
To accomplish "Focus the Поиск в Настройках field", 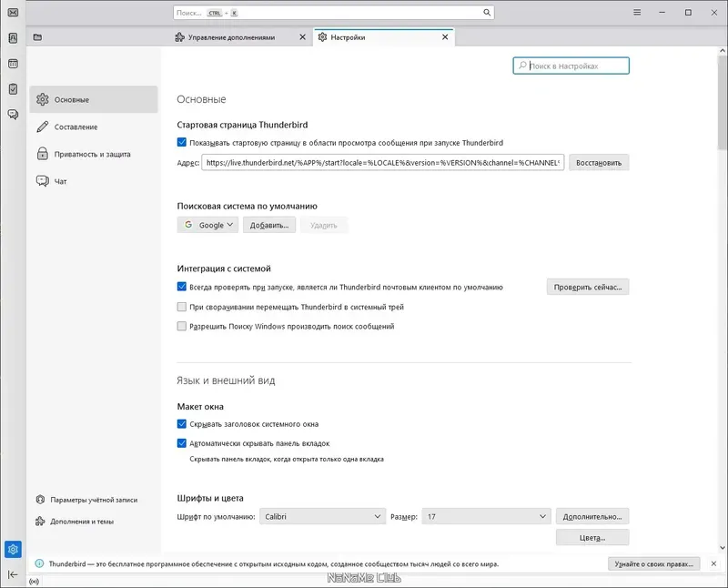I will [x=571, y=66].
